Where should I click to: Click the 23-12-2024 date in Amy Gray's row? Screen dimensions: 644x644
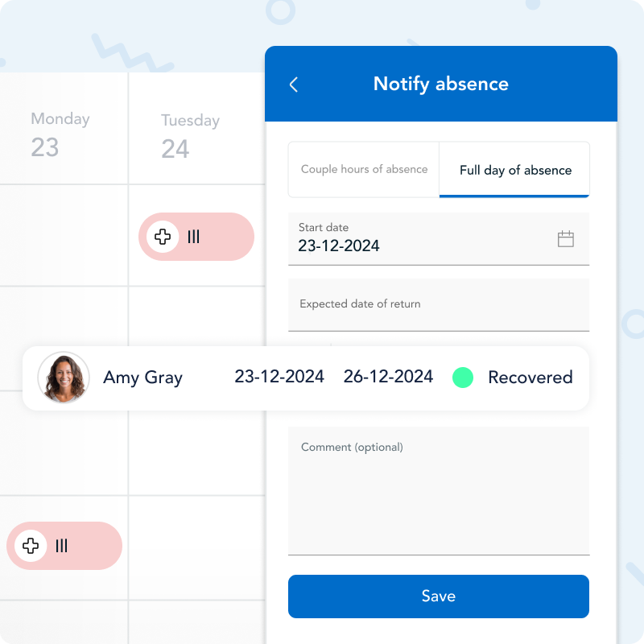coord(279,377)
